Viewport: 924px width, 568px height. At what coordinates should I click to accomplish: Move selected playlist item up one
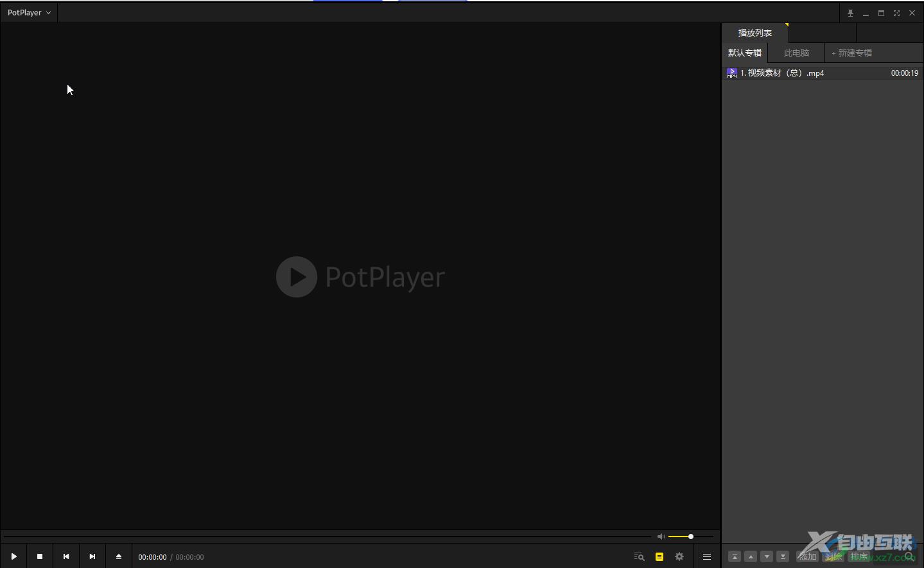751,556
